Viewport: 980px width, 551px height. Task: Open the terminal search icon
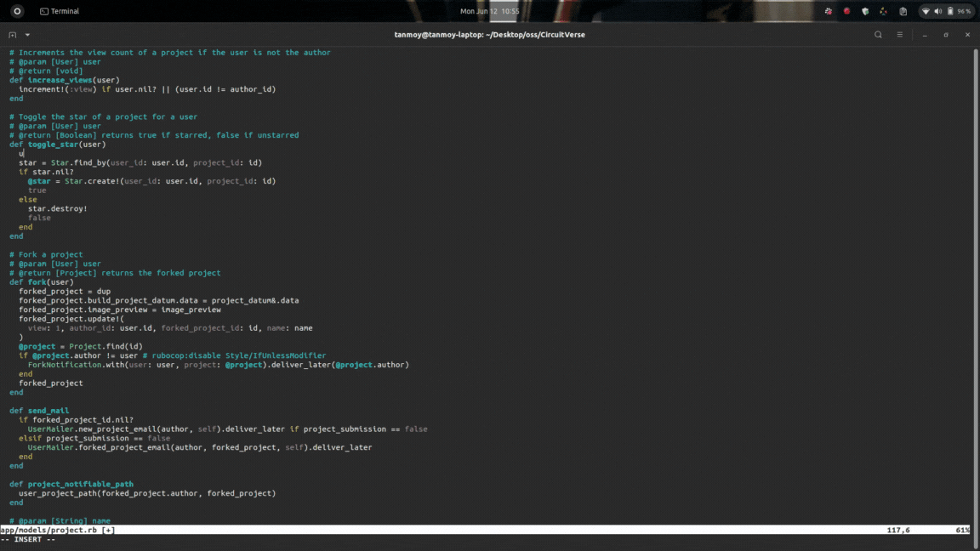click(x=878, y=35)
